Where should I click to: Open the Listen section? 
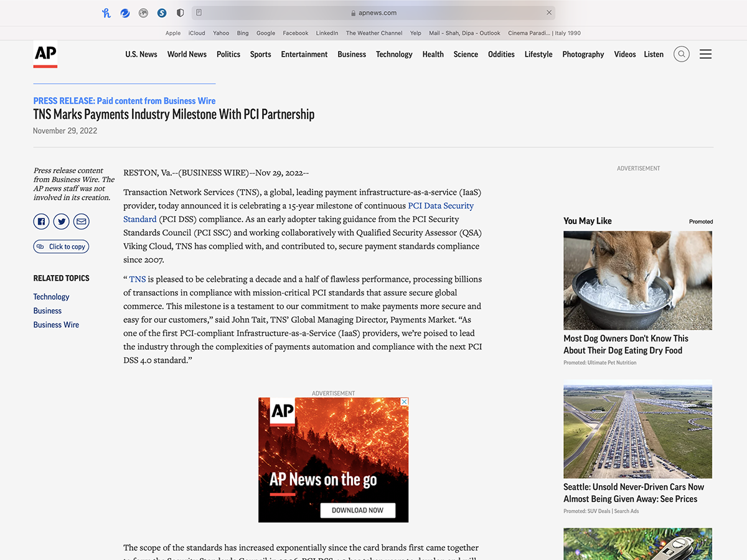[x=654, y=54]
